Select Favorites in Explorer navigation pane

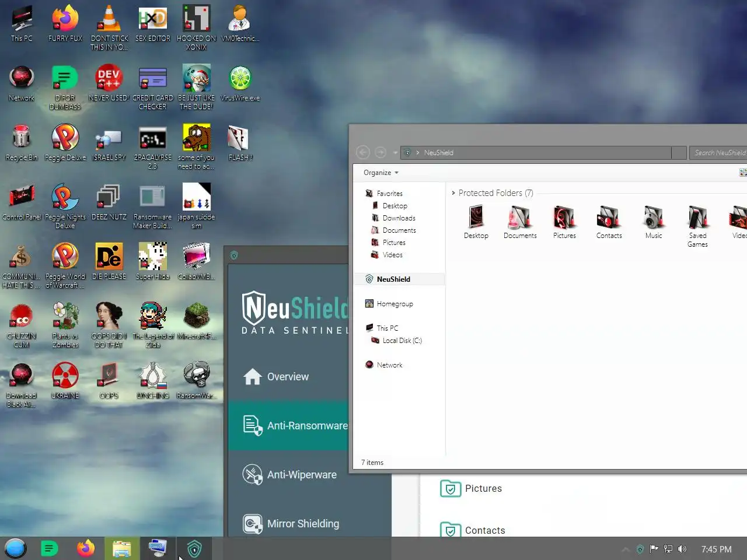point(384,194)
